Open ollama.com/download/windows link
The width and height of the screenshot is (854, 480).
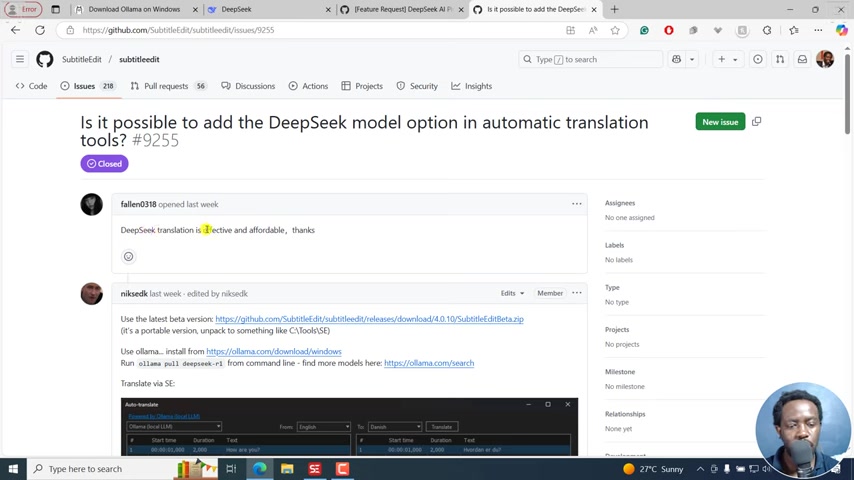[274, 351]
